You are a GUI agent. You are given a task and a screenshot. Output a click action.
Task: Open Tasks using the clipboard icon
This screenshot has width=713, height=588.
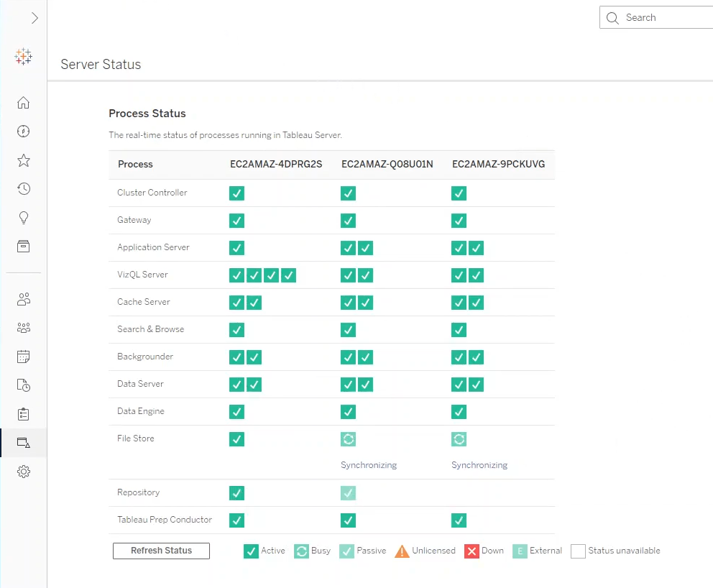[x=23, y=414]
